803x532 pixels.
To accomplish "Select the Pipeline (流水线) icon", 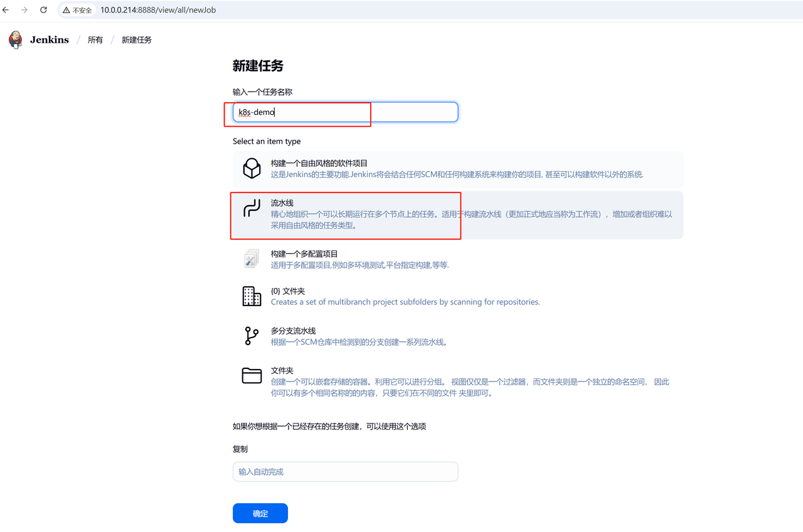I will click(252, 209).
